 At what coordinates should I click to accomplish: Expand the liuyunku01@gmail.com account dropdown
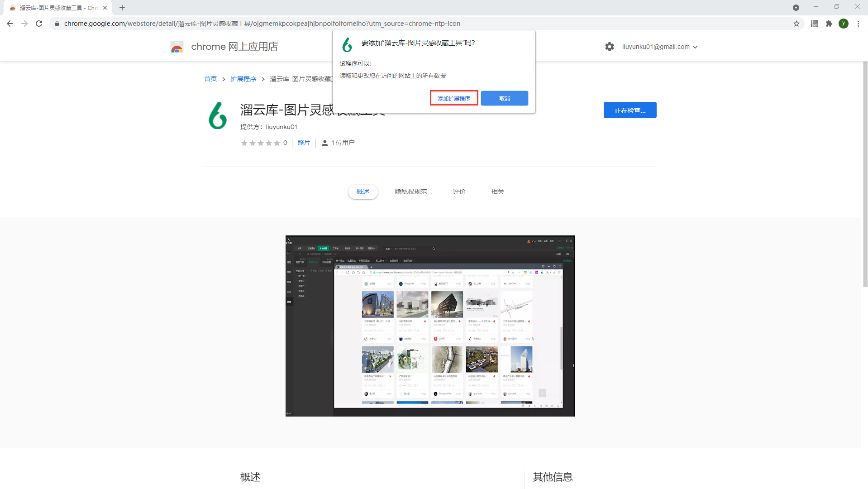(x=660, y=47)
